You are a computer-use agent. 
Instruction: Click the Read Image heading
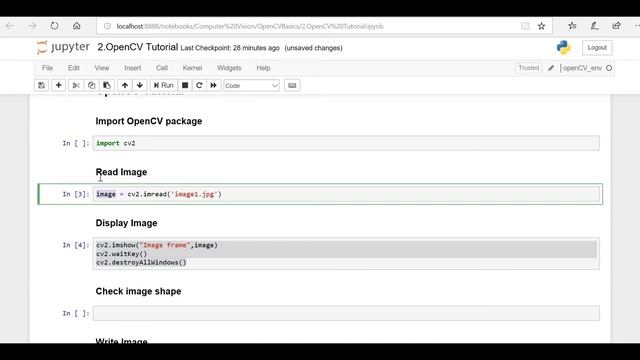click(121, 172)
